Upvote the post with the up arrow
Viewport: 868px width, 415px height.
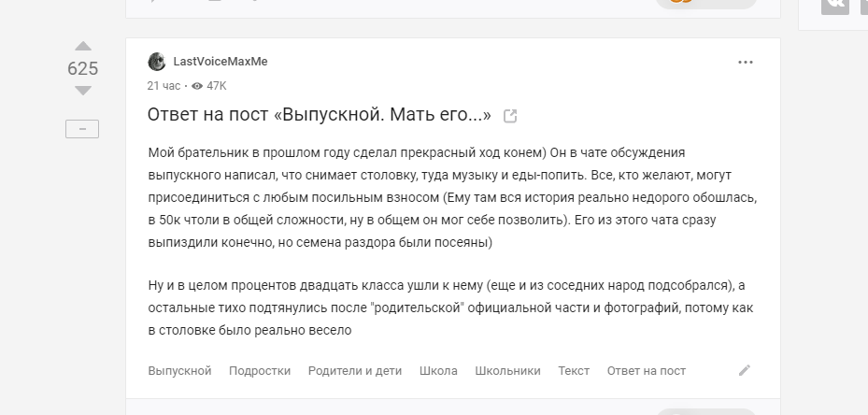(x=83, y=46)
